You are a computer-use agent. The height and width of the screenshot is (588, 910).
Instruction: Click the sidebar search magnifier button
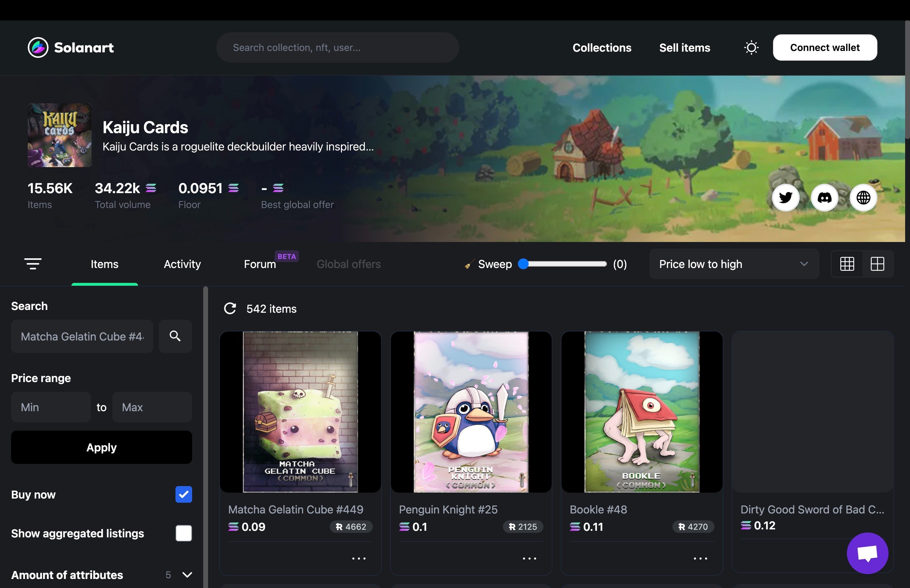tap(175, 336)
